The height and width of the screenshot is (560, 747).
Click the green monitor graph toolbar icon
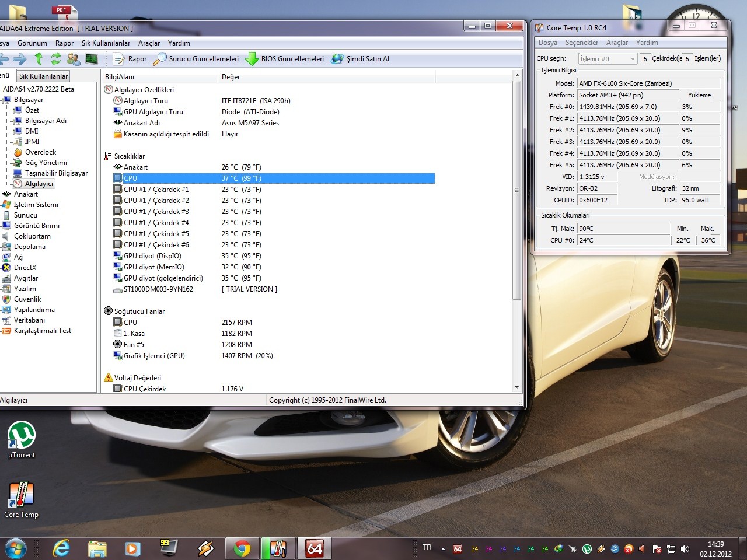(91, 59)
